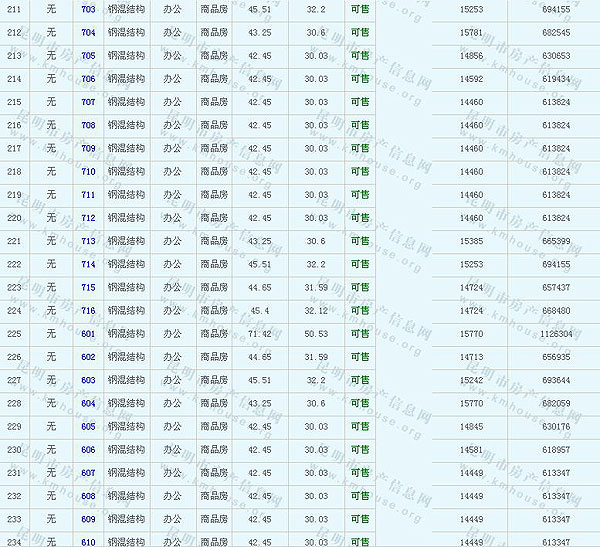
Task: Open room 703 link
Action: (x=88, y=9)
